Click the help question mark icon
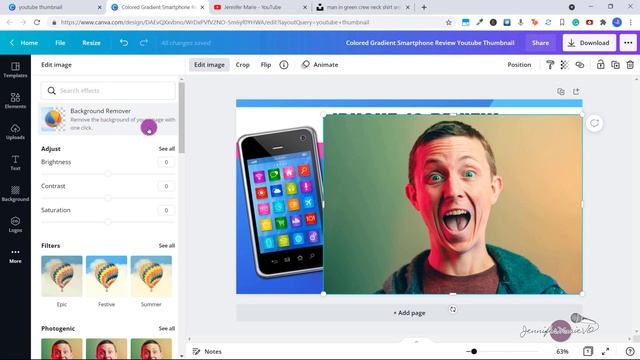Screen dimensions: 640x360 coord(630,351)
